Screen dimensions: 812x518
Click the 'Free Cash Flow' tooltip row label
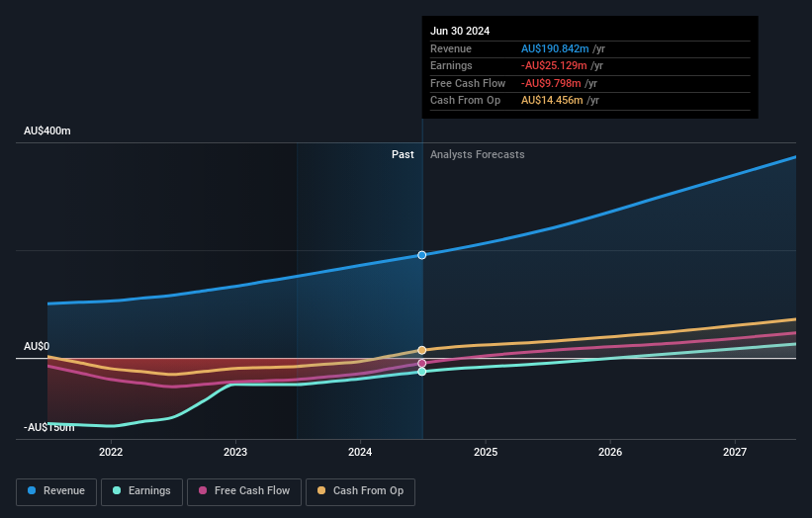[x=468, y=83]
